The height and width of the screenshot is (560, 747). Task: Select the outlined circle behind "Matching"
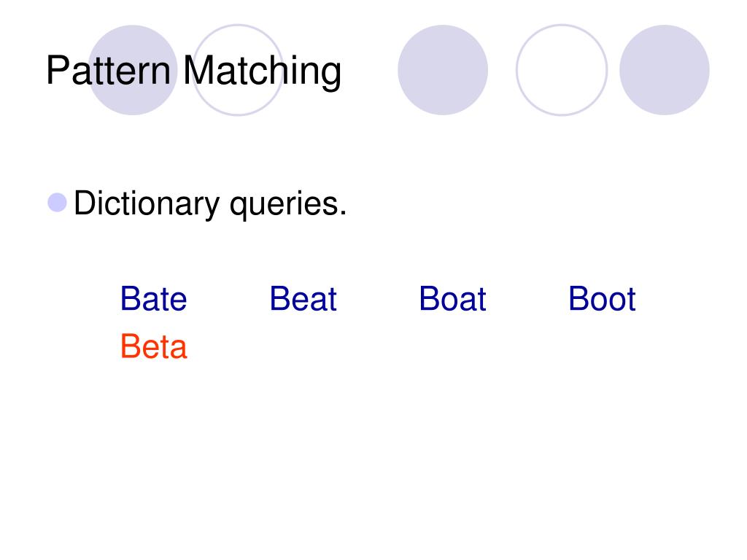[x=238, y=69]
